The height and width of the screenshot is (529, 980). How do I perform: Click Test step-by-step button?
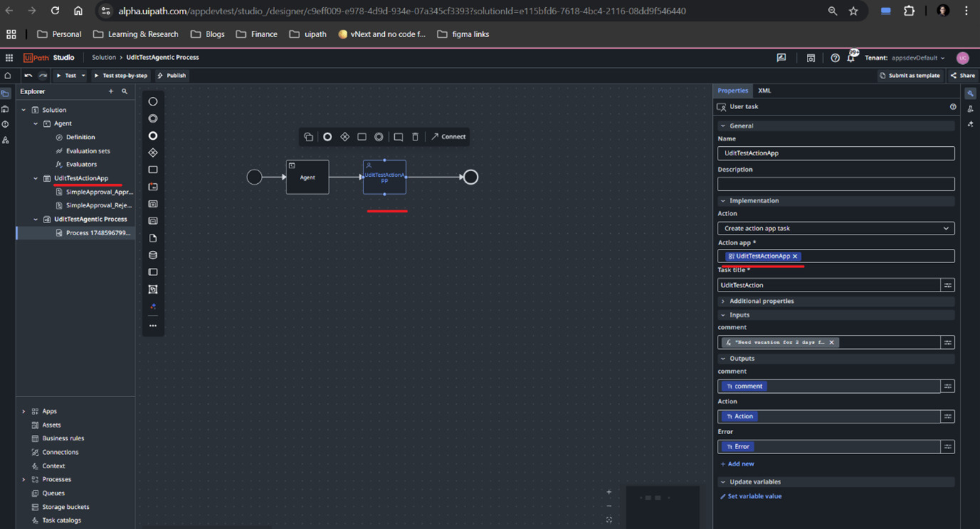120,76
